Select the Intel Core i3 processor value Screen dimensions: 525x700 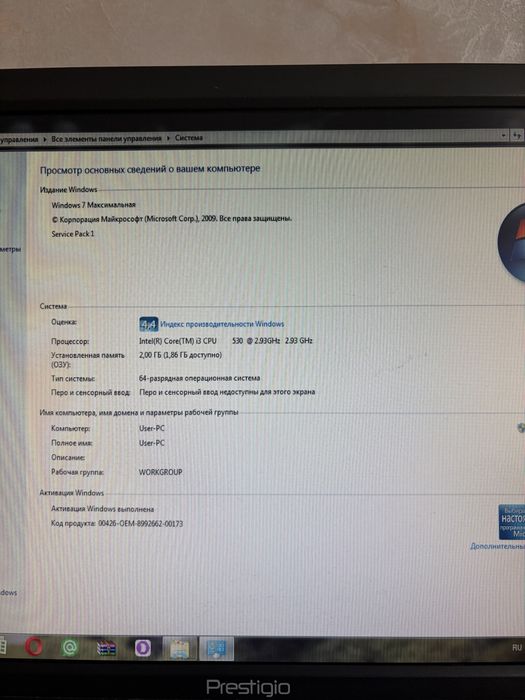[226, 341]
